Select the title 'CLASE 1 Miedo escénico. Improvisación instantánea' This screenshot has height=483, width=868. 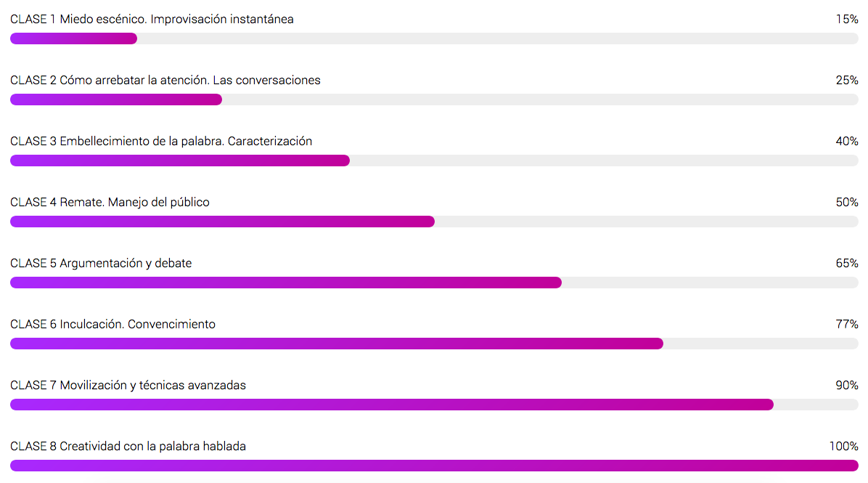[x=152, y=20]
